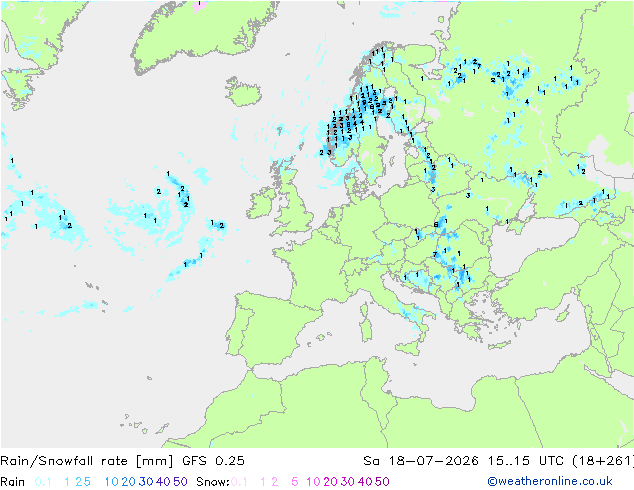Click the 'GFS 0.25' model label
The height and width of the screenshot is (490, 634).
pyautogui.click(x=213, y=461)
